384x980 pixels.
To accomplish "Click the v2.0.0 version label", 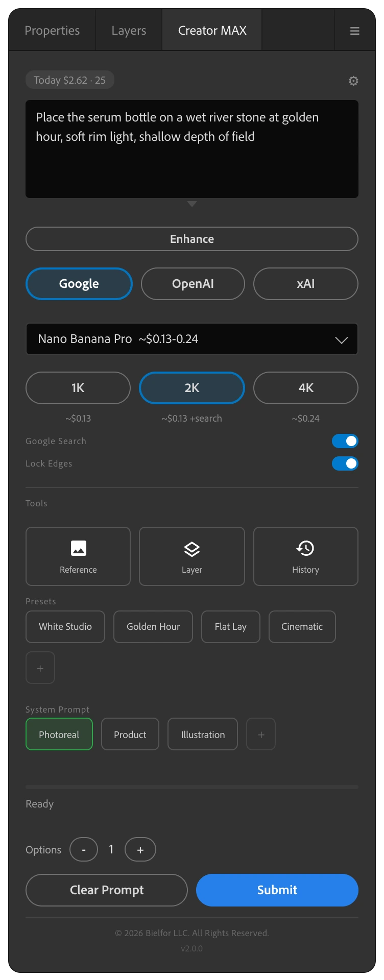I will point(192,948).
